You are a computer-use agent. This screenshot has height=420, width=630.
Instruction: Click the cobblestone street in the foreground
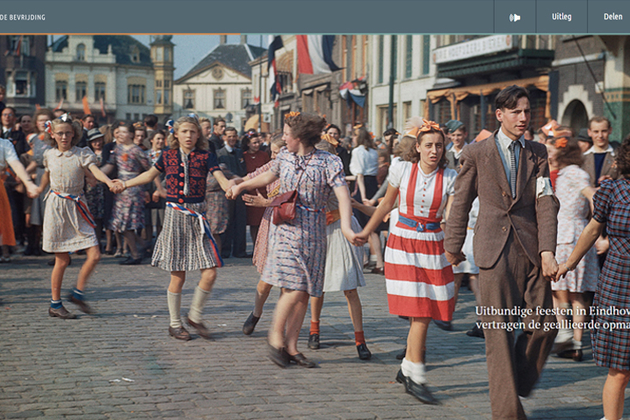[150, 370]
